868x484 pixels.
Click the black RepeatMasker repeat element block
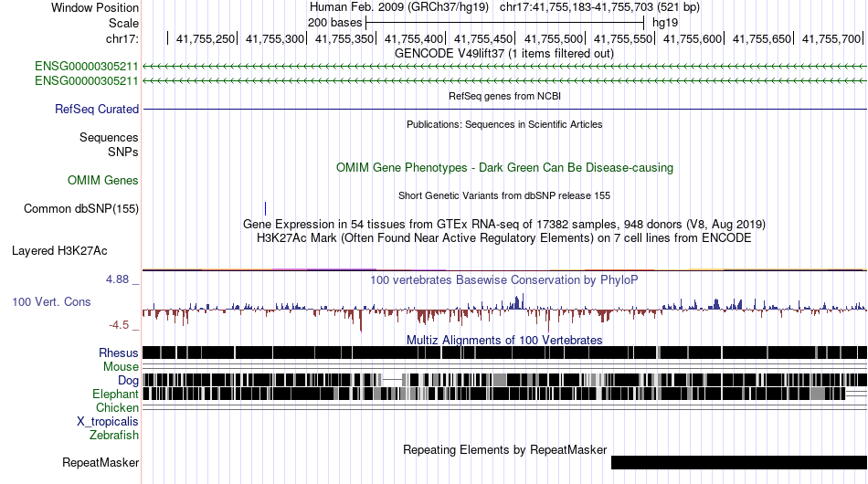point(739,462)
